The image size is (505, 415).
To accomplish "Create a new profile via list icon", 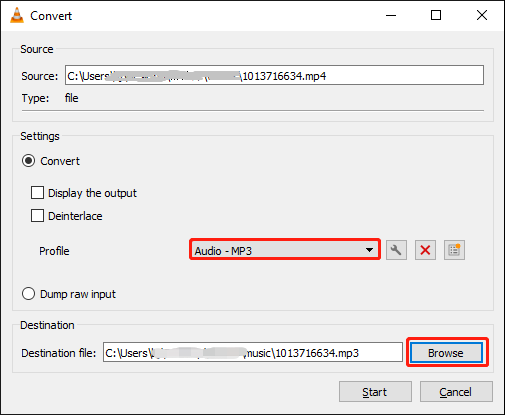I will point(454,250).
